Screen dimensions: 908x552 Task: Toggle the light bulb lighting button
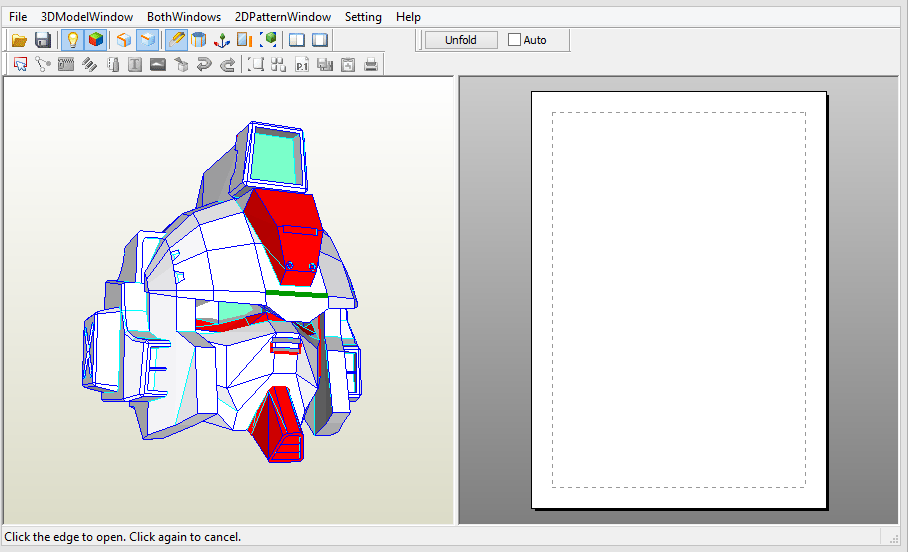click(x=72, y=40)
